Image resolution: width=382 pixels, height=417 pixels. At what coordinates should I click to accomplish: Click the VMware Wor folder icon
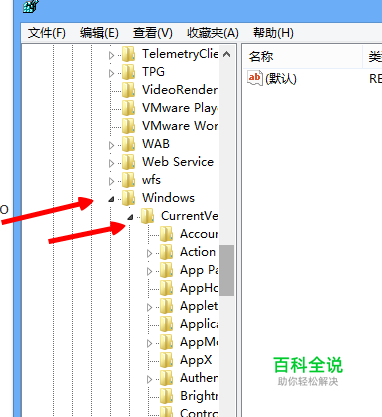(x=128, y=126)
